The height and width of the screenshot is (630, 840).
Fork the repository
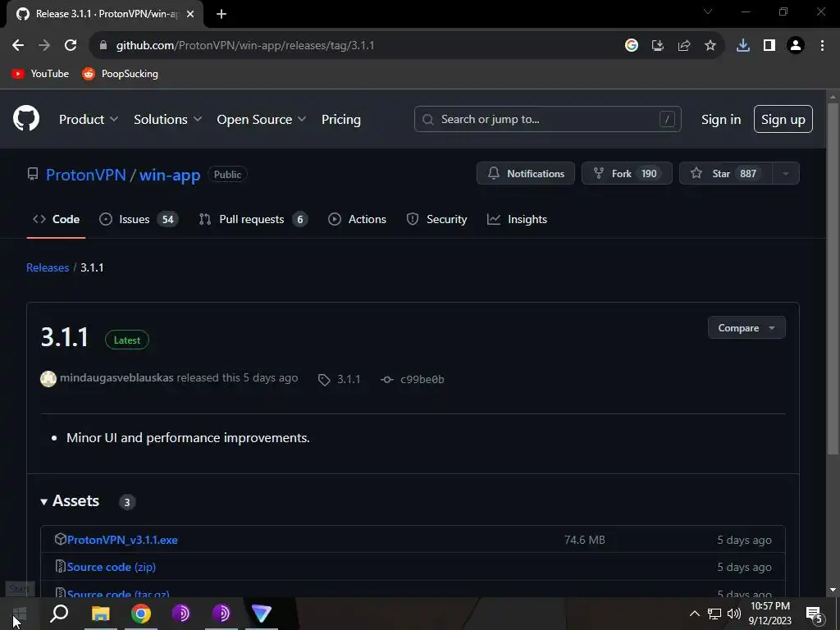click(627, 174)
